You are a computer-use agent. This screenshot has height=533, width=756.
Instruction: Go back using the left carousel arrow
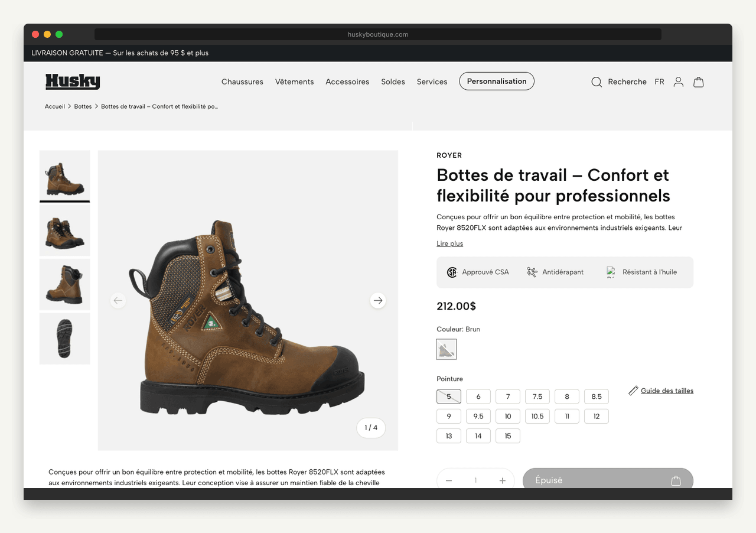118,300
